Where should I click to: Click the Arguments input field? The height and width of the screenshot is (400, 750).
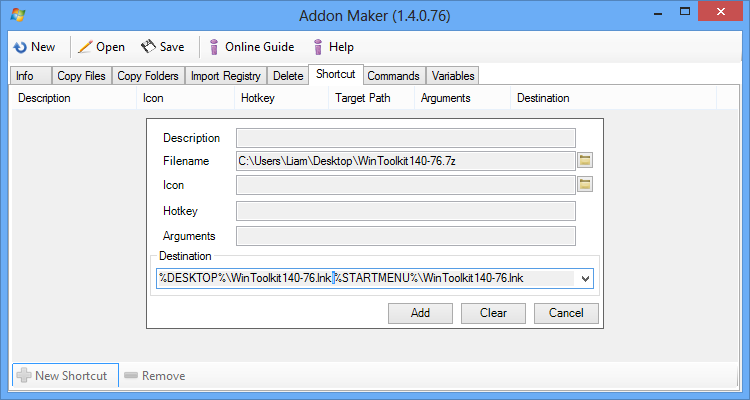coord(406,236)
